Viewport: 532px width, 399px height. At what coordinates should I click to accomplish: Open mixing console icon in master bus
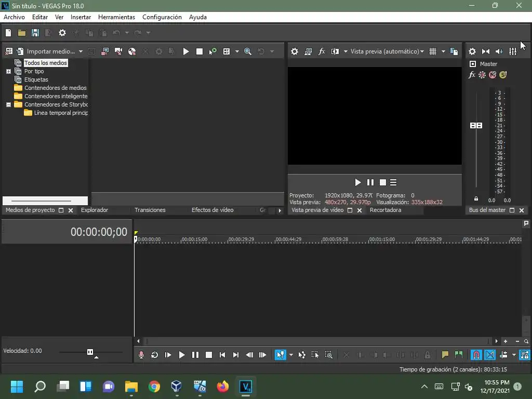[x=513, y=51]
